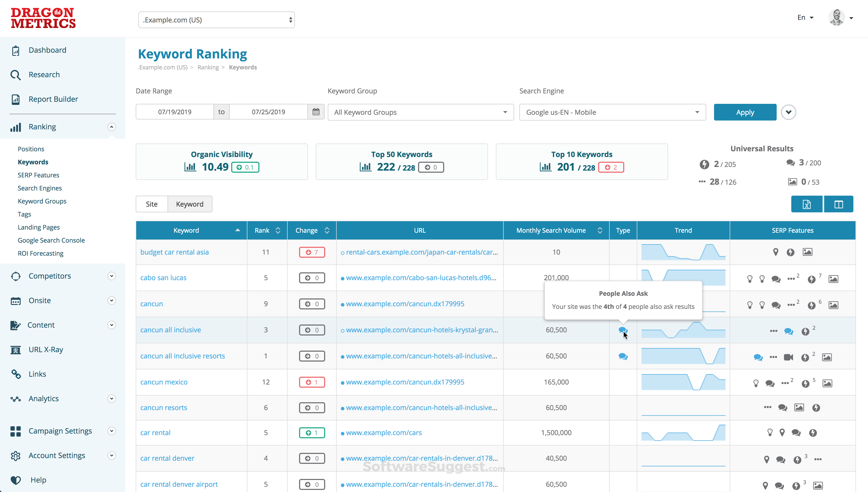Image resolution: width=868 pixels, height=492 pixels.
Task: Click the People Also Ask icon for cancun all inclusive resorts
Action: click(623, 356)
